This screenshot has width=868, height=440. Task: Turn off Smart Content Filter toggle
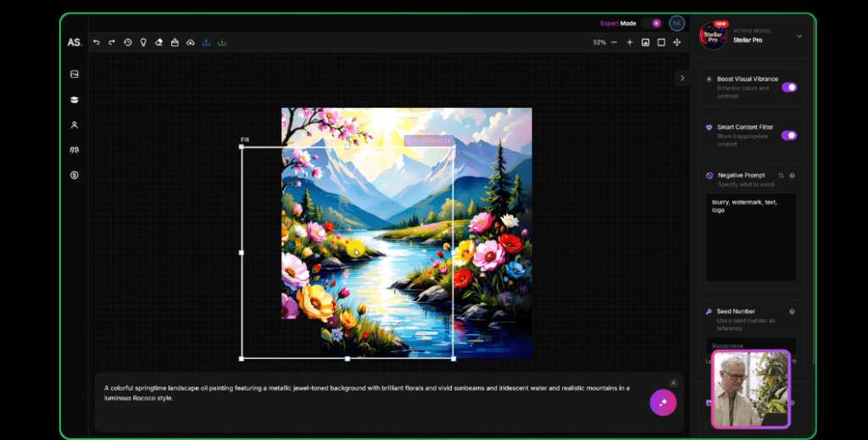(789, 136)
